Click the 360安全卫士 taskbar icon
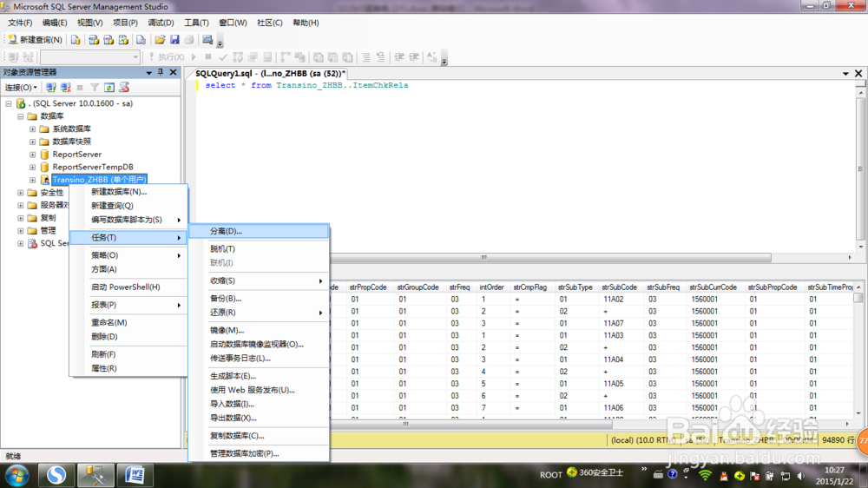The width and height of the screenshot is (868, 488). (595, 472)
